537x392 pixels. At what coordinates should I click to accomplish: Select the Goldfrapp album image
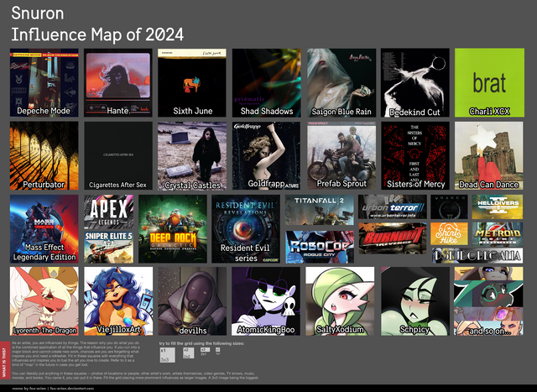click(x=266, y=155)
